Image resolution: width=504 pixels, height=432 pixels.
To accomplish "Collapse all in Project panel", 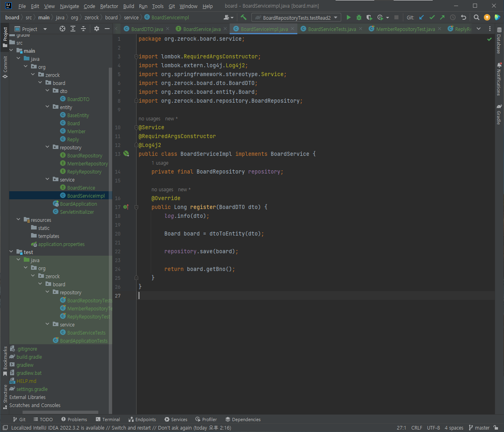I will tap(83, 29).
